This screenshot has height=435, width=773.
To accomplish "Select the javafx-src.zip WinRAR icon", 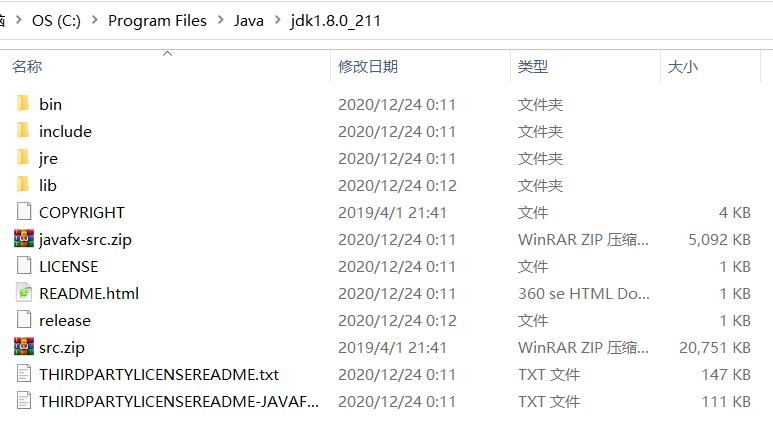I will tap(24, 239).
